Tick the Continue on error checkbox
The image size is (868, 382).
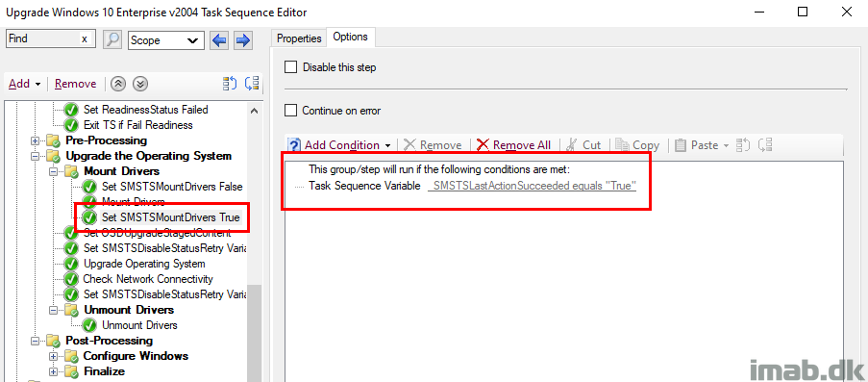290,111
